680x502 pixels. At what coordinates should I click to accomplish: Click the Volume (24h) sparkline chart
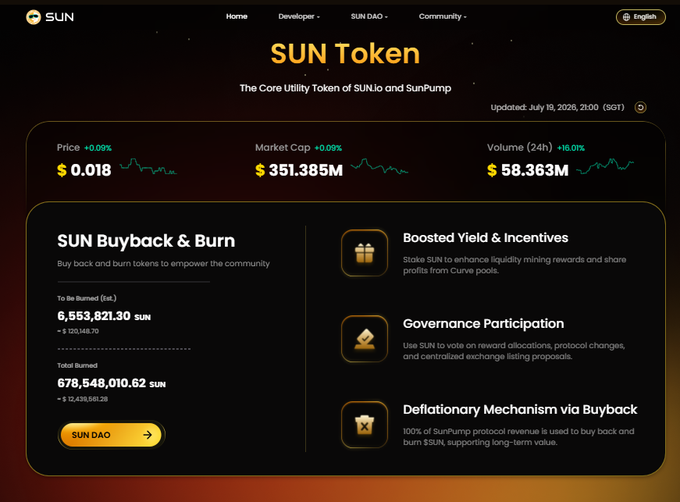[x=605, y=166]
